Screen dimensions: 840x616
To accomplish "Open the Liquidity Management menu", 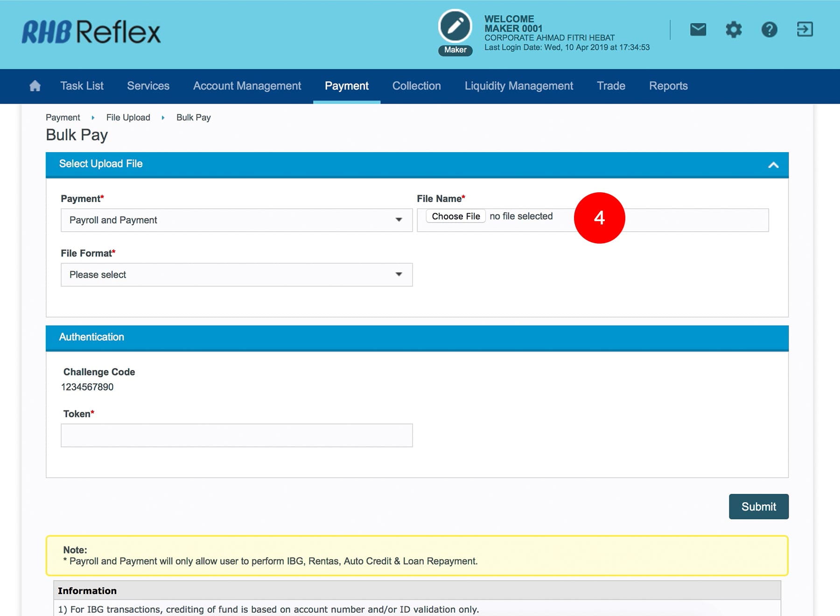I will pyautogui.click(x=518, y=86).
